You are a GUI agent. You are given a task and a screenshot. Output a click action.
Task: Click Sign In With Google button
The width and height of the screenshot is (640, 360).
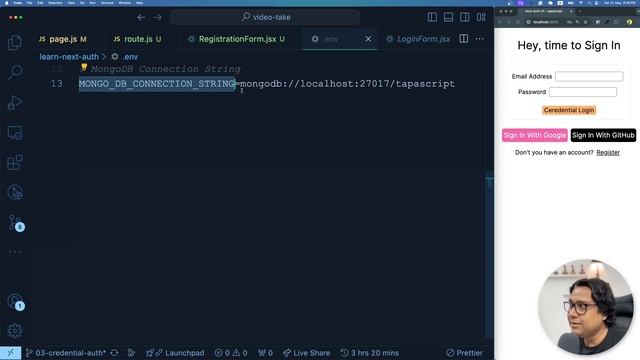535,135
